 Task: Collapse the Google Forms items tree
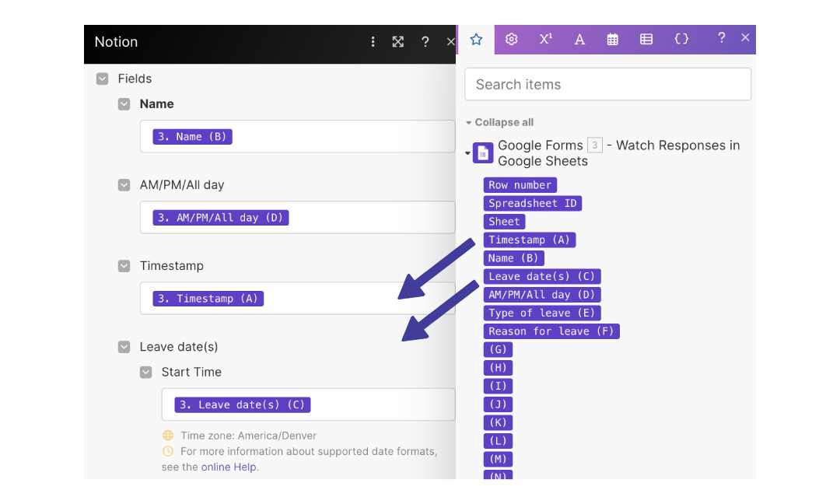(x=467, y=152)
